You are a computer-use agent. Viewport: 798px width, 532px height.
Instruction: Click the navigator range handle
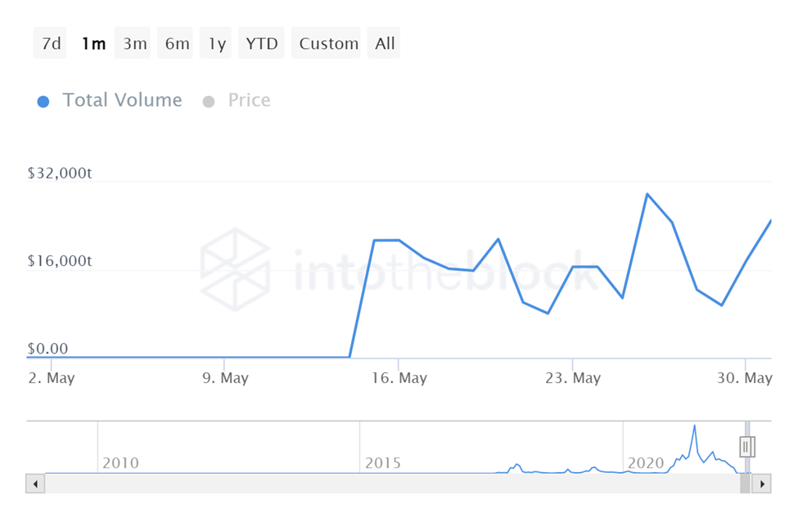point(746,447)
